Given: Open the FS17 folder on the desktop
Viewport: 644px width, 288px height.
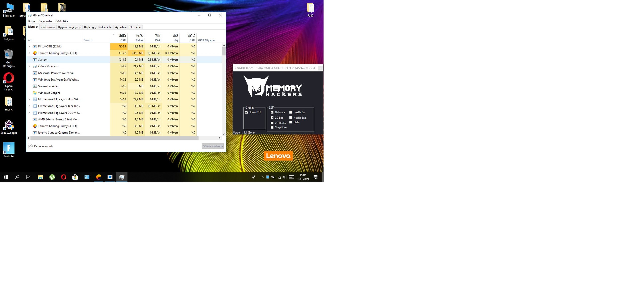Looking at the screenshot, I should tap(310, 10).
